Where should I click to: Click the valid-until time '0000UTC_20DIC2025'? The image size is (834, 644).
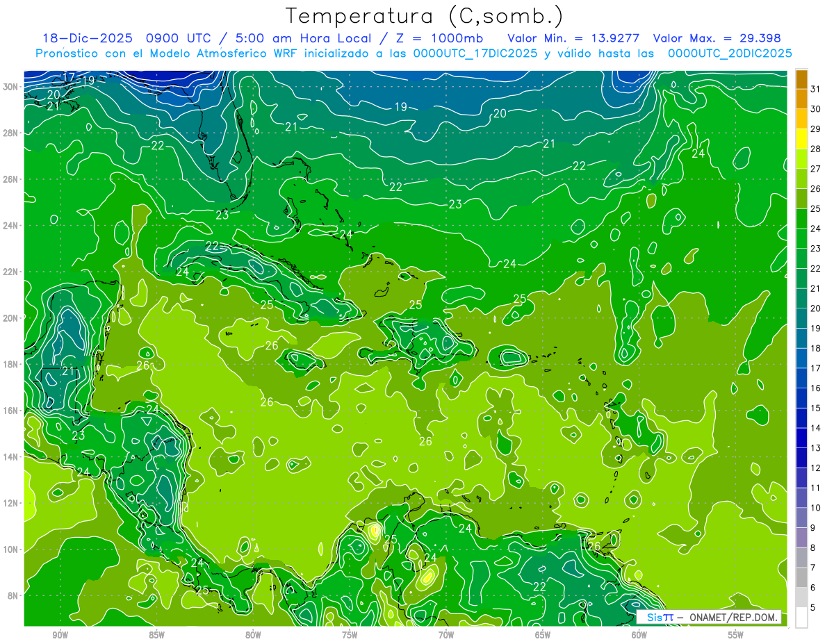[x=730, y=53]
